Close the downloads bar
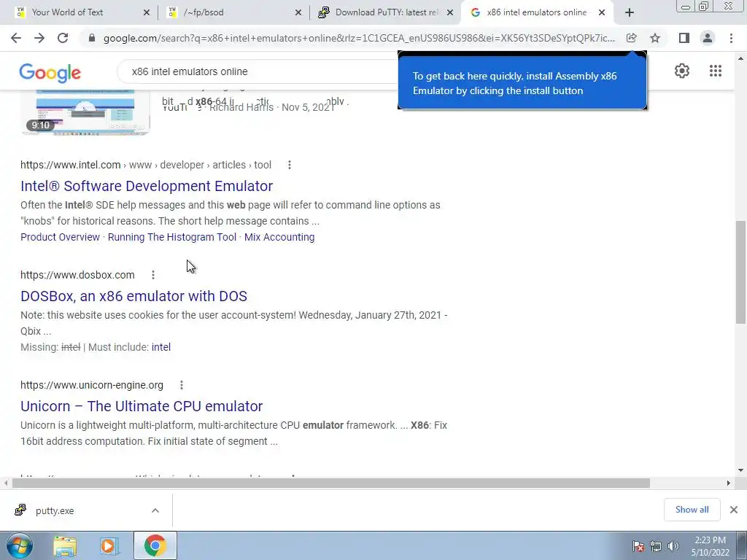This screenshot has width=747, height=560. pos(734,510)
